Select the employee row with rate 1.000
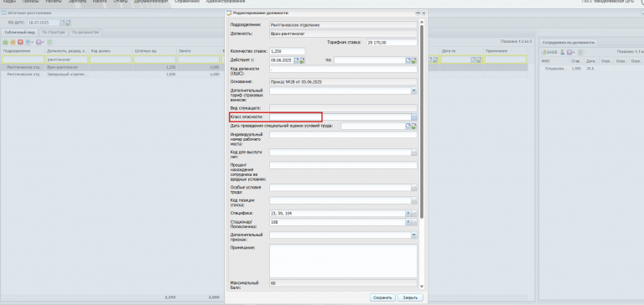Image resolution: width=644 pixels, height=305 pixels. 591,69
